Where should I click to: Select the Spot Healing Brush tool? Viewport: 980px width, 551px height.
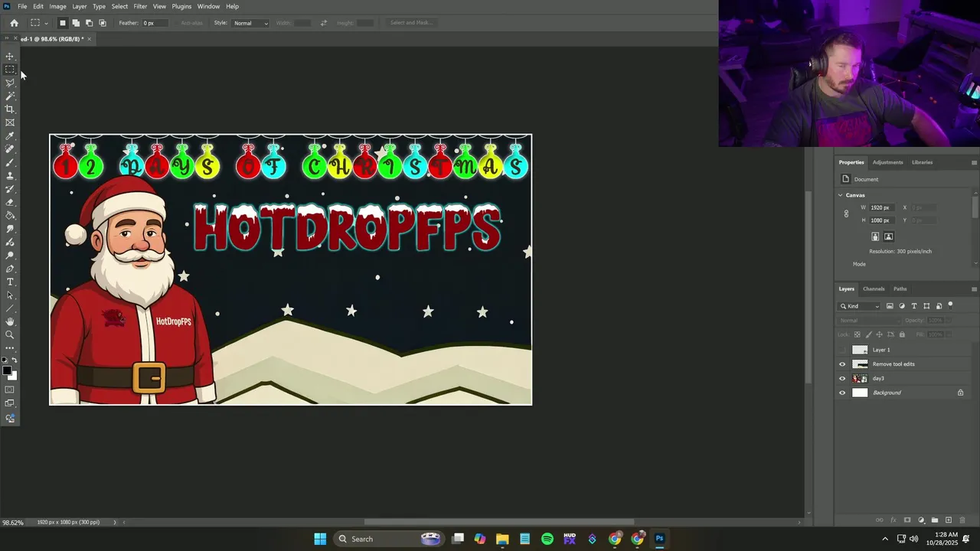tap(10, 149)
